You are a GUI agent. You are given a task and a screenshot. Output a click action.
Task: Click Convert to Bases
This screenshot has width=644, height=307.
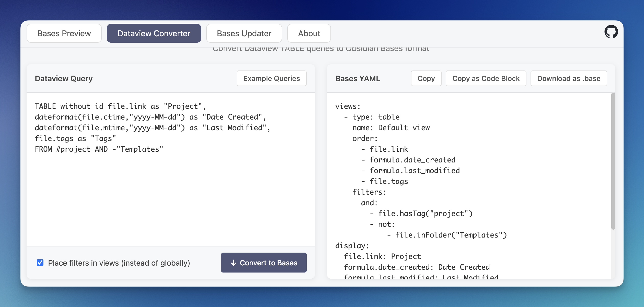pos(263,263)
